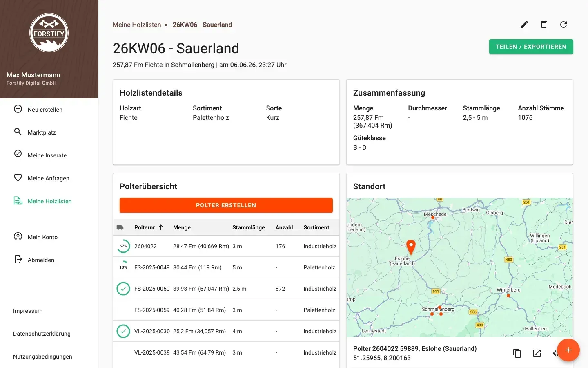The height and width of the screenshot is (368, 588).
Task: Open Mein Konto
Action: click(49, 237)
